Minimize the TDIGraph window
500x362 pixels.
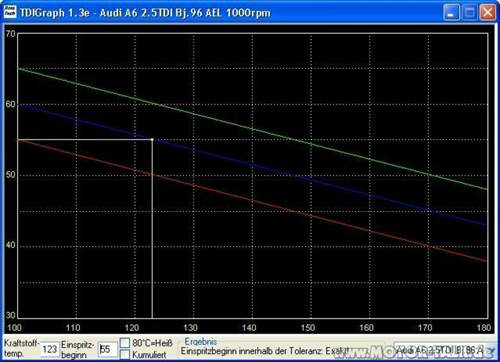tap(452, 12)
